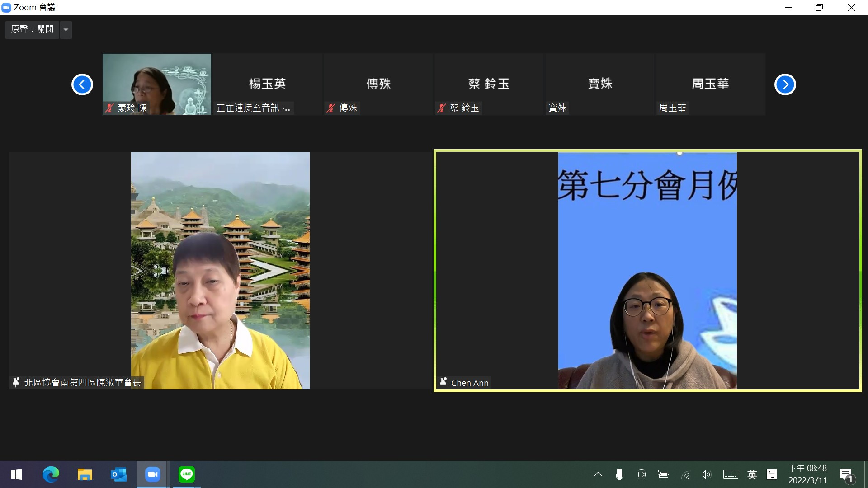Click the left gallery navigation arrow
Image resolution: width=868 pixels, height=488 pixels.
point(82,84)
